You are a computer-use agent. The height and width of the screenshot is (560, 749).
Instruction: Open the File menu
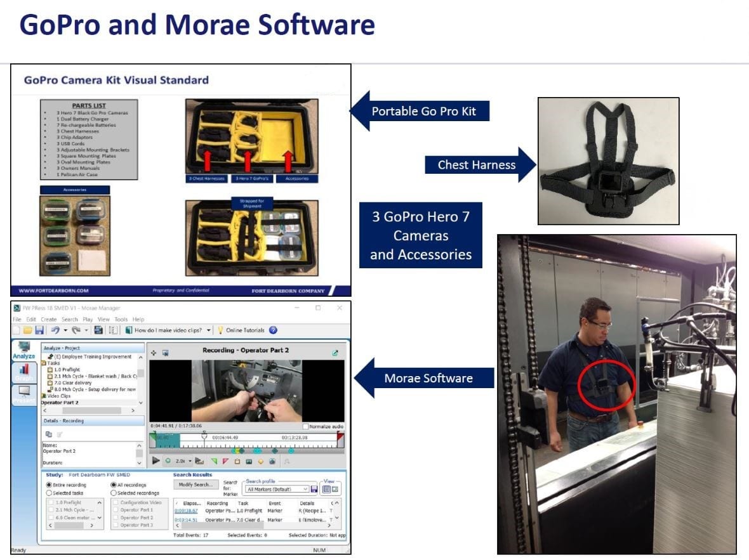17,320
